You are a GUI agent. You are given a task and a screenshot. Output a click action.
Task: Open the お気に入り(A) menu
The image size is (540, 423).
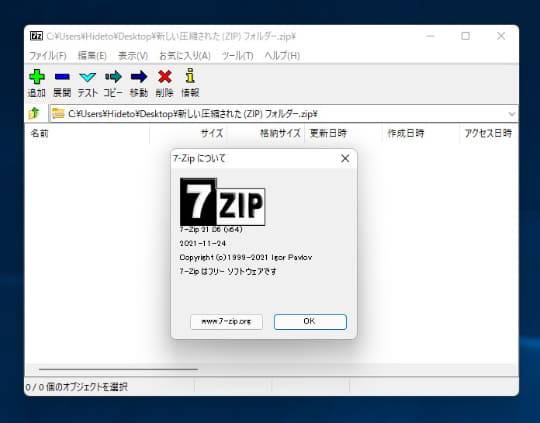click(x=185, y=55)
